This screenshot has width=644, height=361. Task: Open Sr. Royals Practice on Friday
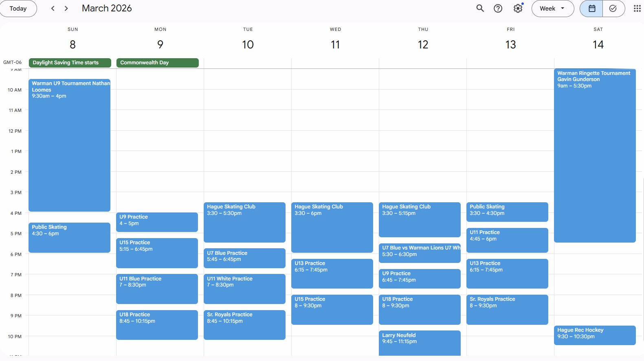pos(507,309)
